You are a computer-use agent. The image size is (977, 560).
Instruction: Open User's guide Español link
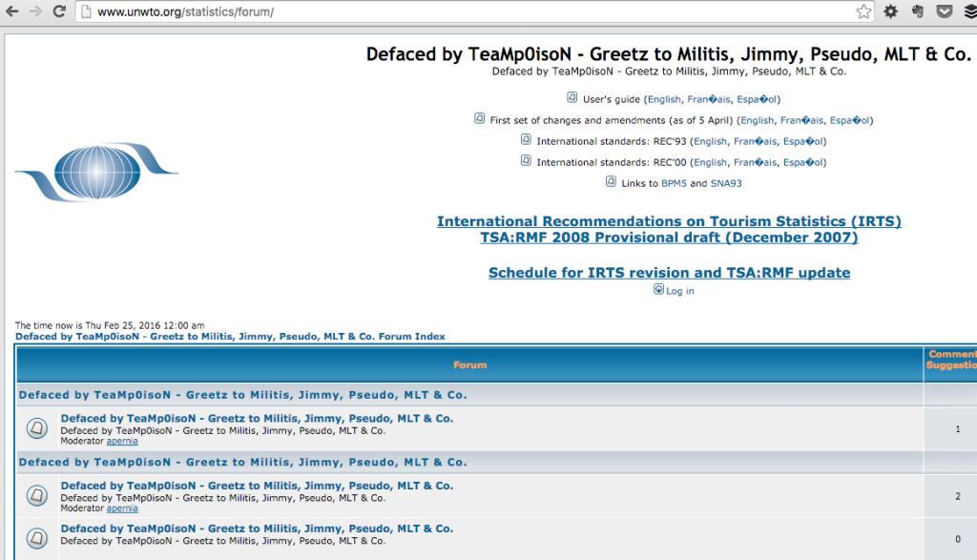tap(757, 99)
